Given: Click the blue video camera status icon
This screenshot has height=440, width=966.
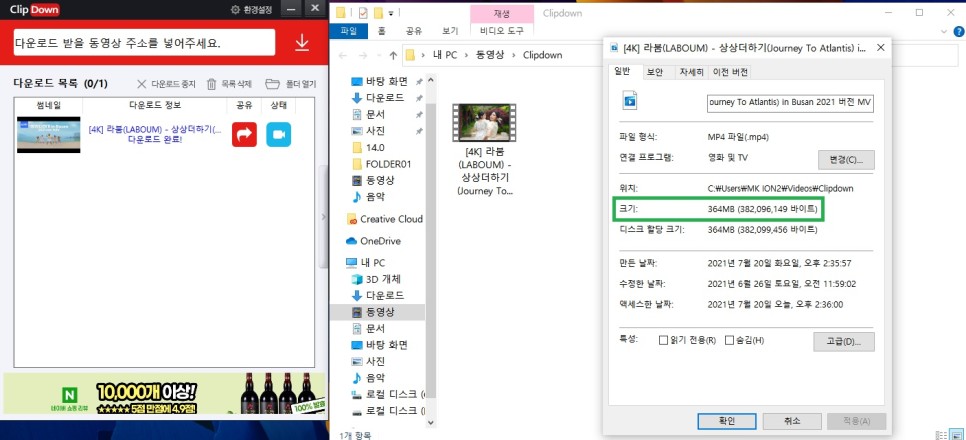Looking at the screenshot, I should (278, 134).
